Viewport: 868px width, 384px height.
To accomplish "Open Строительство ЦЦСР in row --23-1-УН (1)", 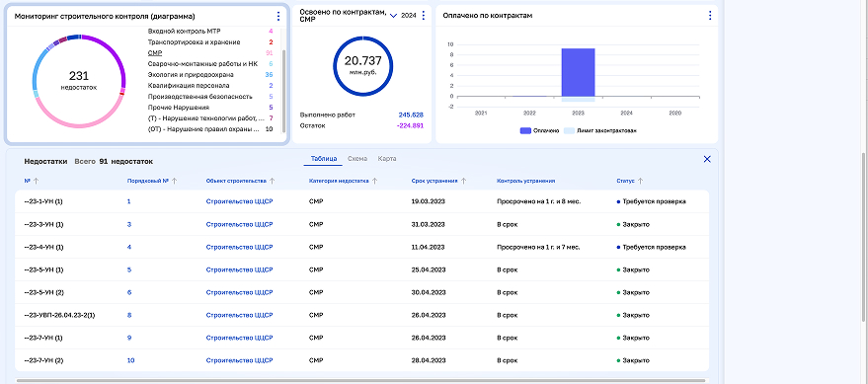I will (239, 201).
